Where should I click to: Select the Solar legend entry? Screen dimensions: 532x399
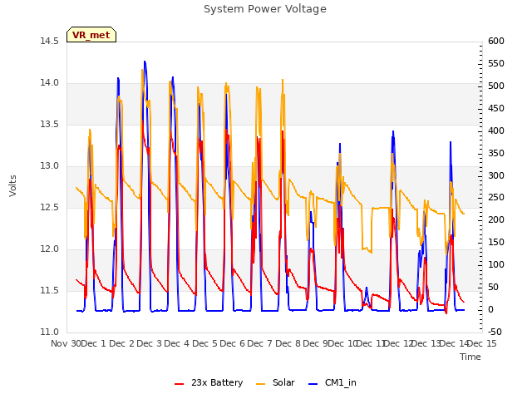tap(275, 382)
